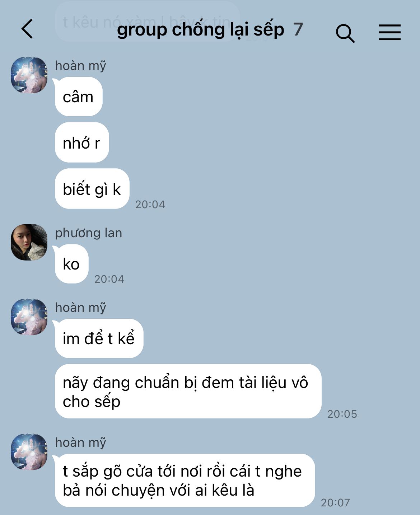Tap the sender name "phương lan"
Screen dimensions: 420x515
(x=89, y=233)
